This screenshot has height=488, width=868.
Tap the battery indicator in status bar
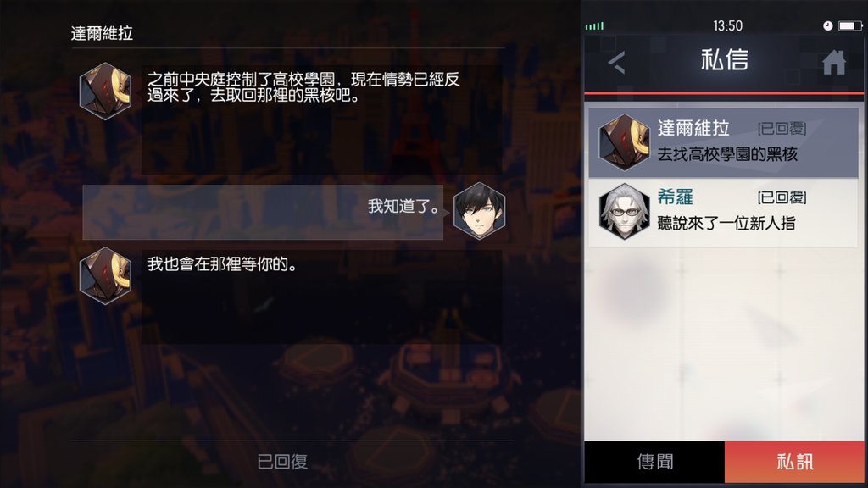point(849,25)
